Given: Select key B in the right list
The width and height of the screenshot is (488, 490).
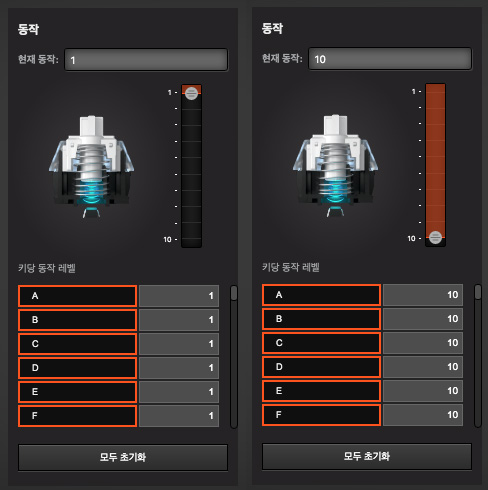Looking at the screenshot, I should point(321,319).
